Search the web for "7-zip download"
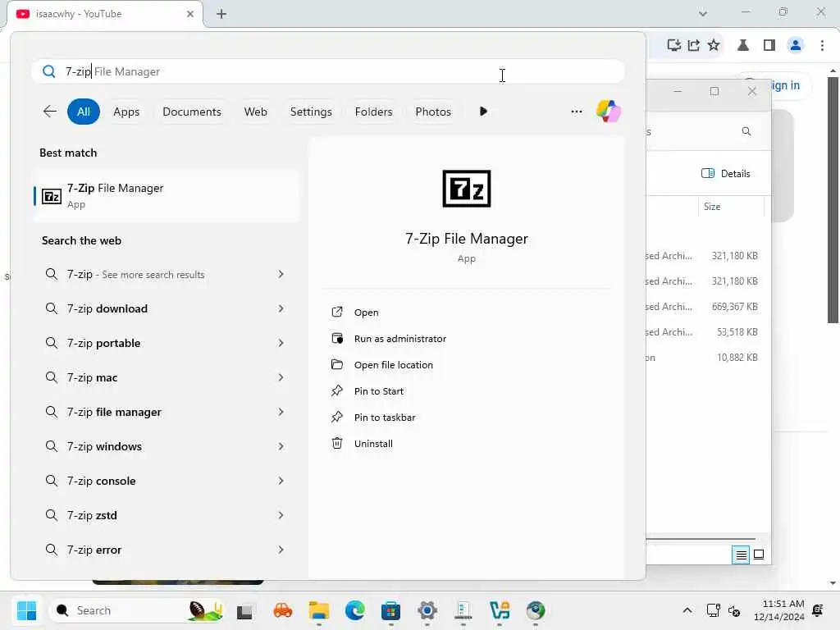 pos(107,308)
